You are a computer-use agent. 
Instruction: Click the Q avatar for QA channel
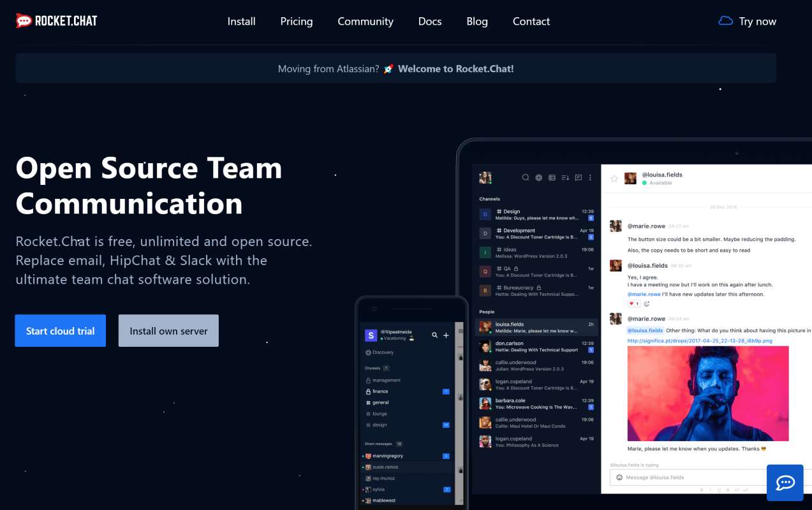tap(485, 272)
